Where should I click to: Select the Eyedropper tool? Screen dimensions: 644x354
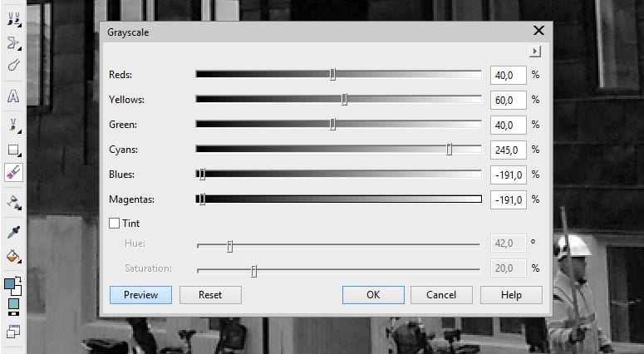pos(13,232)
